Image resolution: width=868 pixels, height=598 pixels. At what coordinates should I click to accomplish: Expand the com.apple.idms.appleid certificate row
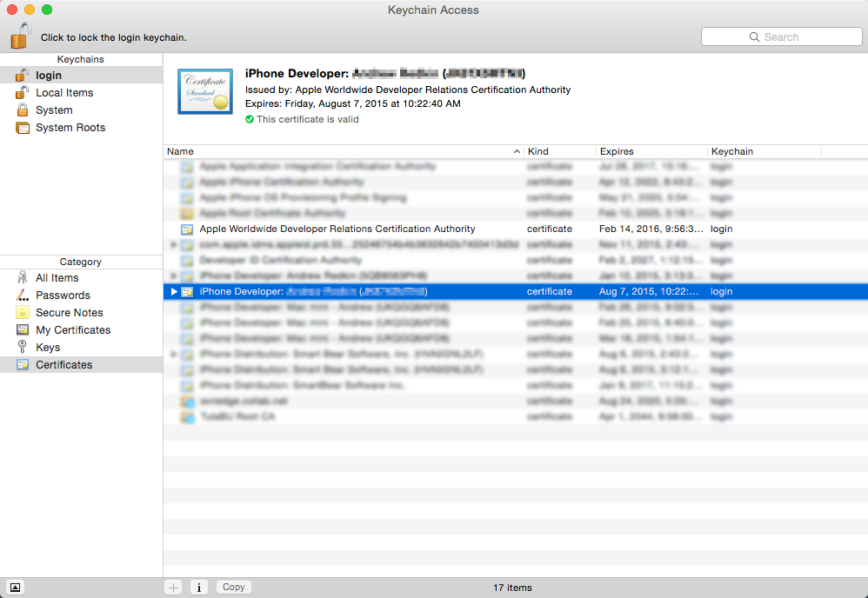click(174, 245)
